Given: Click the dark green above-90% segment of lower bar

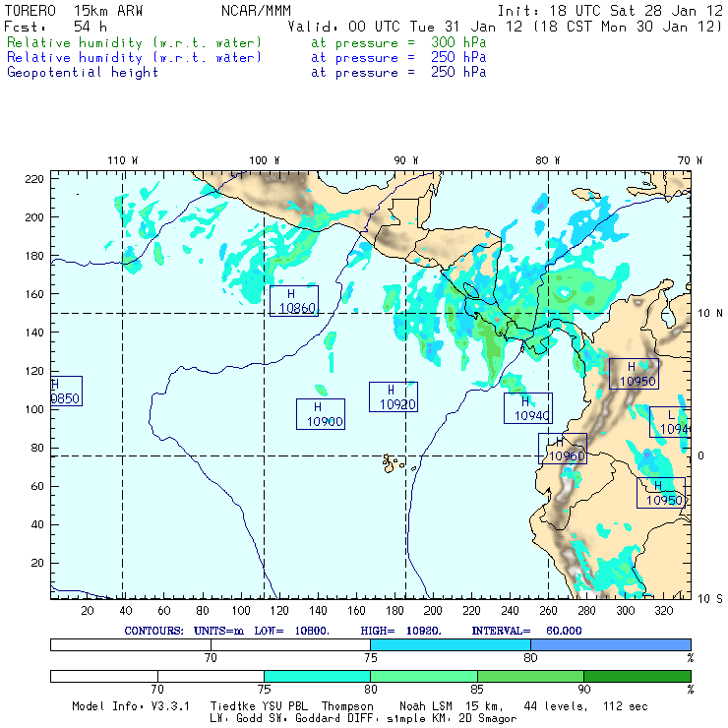Looking at the screenshot, I should point(637,676).
